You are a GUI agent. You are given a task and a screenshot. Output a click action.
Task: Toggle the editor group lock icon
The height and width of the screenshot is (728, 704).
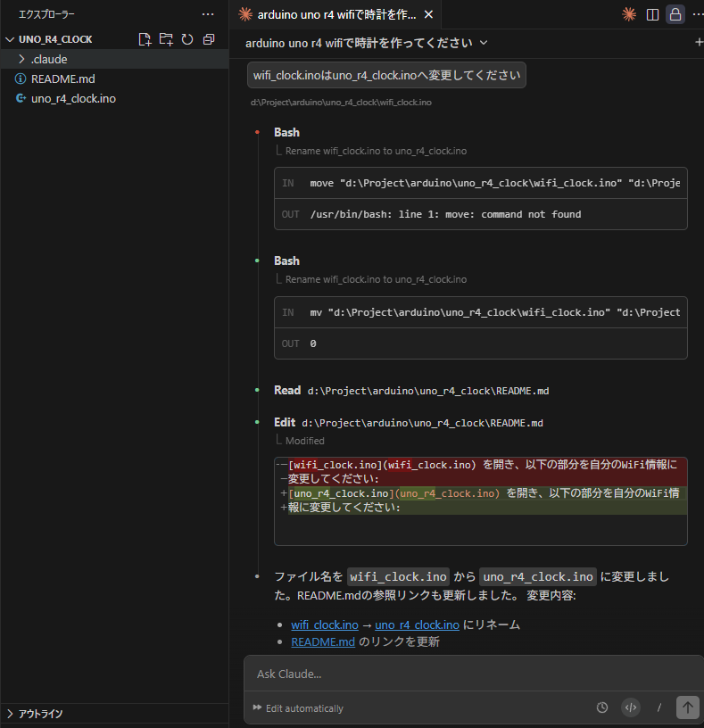(x=675, y=14)
